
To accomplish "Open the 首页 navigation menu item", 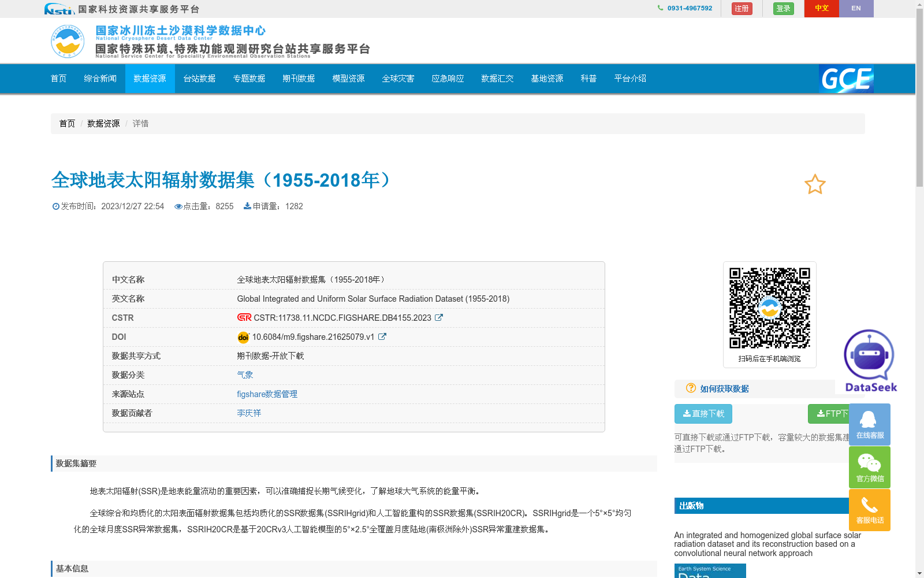I will pyautogui.click(x=59, y=79).
